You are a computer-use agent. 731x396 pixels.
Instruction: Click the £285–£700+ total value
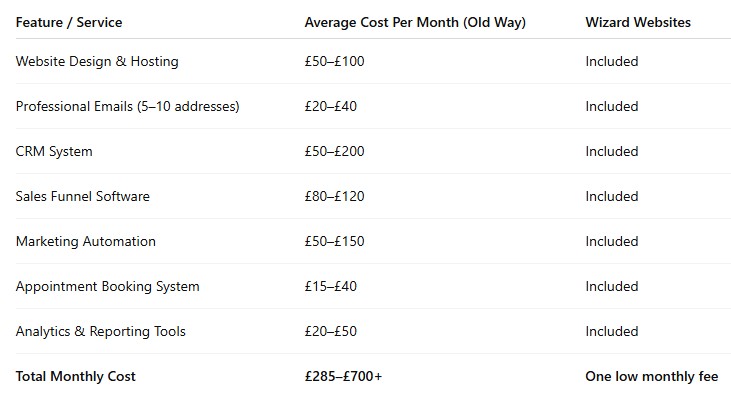coord(343,376)
